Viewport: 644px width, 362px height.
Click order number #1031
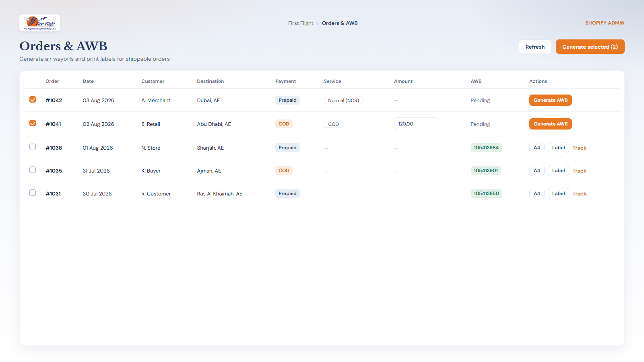coord(53,194)
